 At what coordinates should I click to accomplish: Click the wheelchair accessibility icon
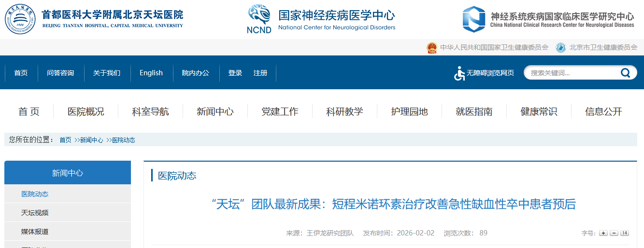(x=459, y=73)
